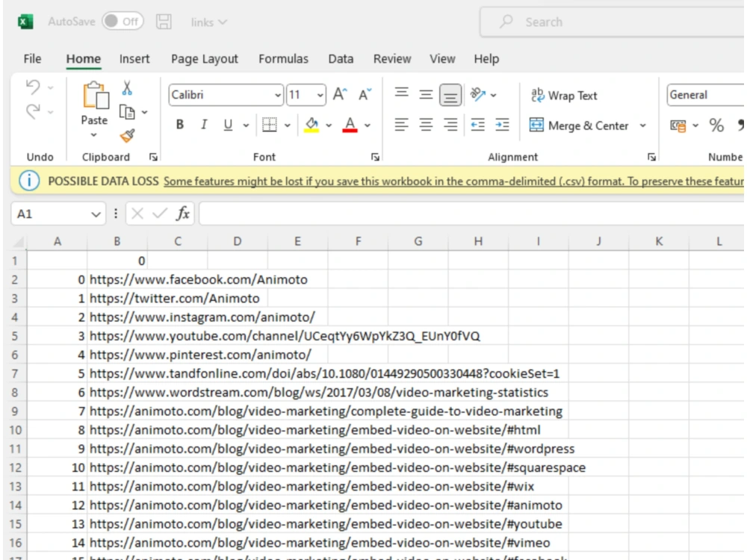747x560 pixels.
Task: Expand the Paste options arrow
Action: point(94,135)
